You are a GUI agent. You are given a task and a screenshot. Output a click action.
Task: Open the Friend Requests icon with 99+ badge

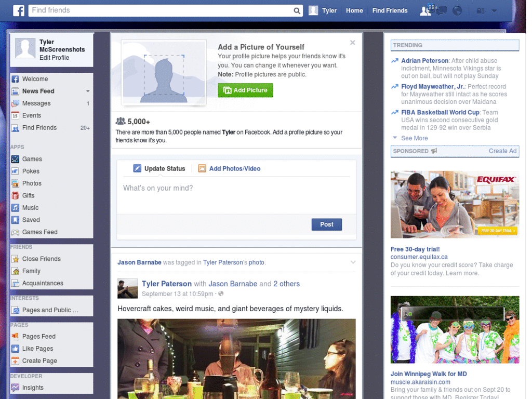coord(424,10)
